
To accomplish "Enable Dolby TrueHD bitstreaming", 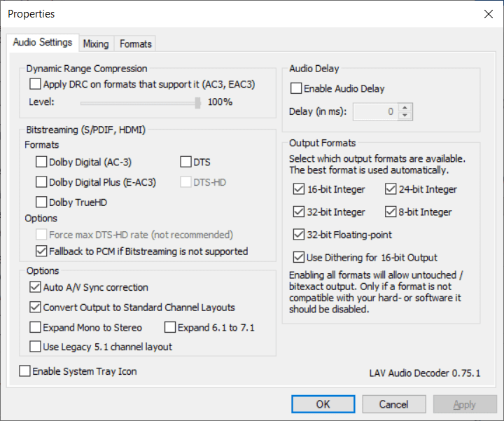I will tap(41, 203).
